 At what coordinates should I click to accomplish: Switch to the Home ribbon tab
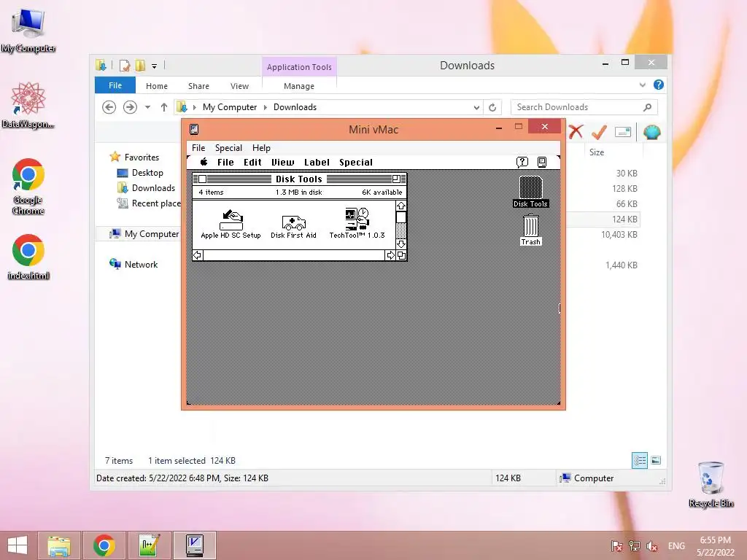tap(157, 86)
